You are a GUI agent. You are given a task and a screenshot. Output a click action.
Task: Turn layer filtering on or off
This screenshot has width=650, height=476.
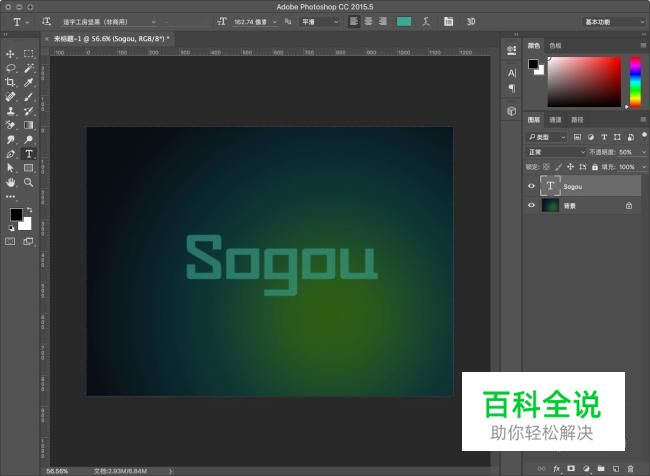point(644,135)
